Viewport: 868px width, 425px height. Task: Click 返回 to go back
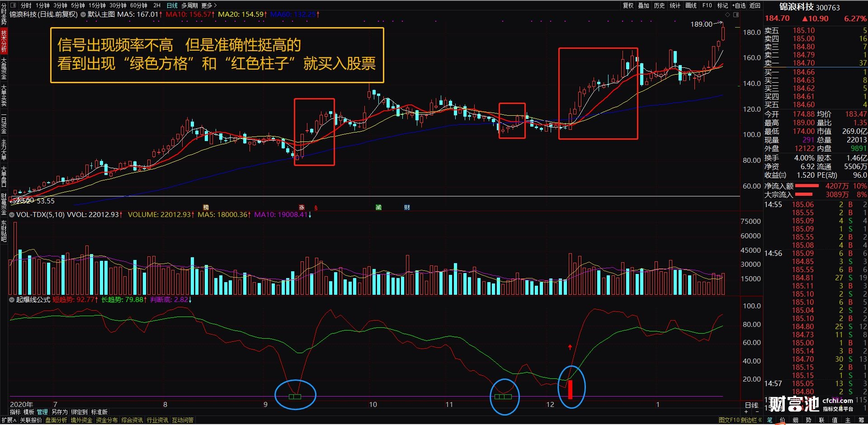755,5
